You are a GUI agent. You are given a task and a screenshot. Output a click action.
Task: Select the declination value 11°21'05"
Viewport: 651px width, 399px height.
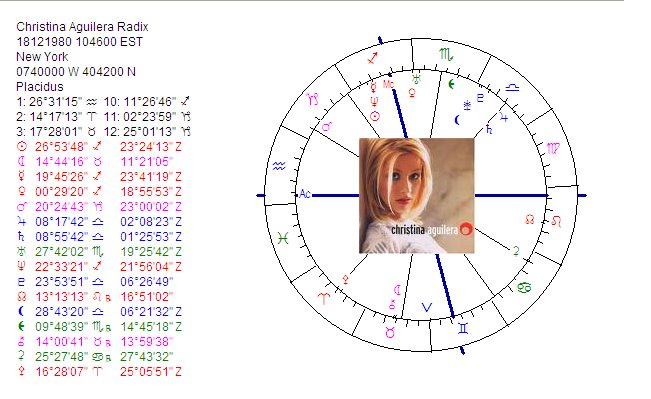pos(147,162)
